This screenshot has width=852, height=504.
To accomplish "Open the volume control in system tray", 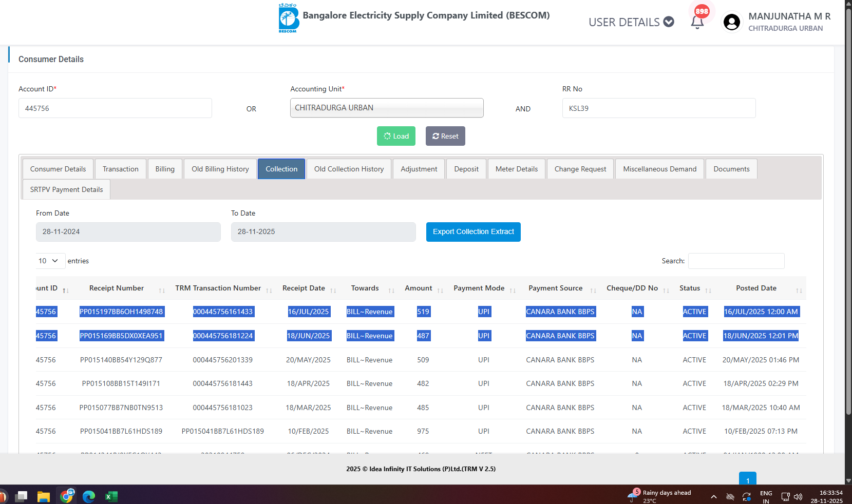I will (x=798, y=496).
